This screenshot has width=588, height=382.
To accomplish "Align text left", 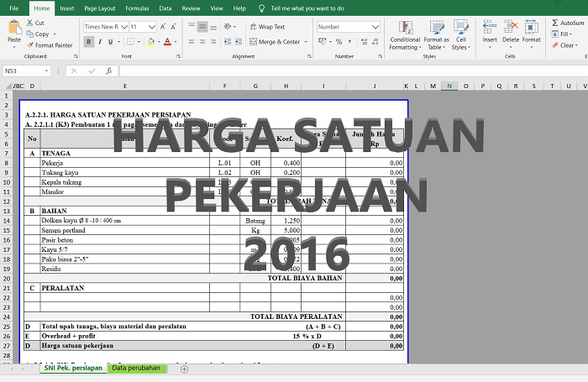I will [192, 42].
